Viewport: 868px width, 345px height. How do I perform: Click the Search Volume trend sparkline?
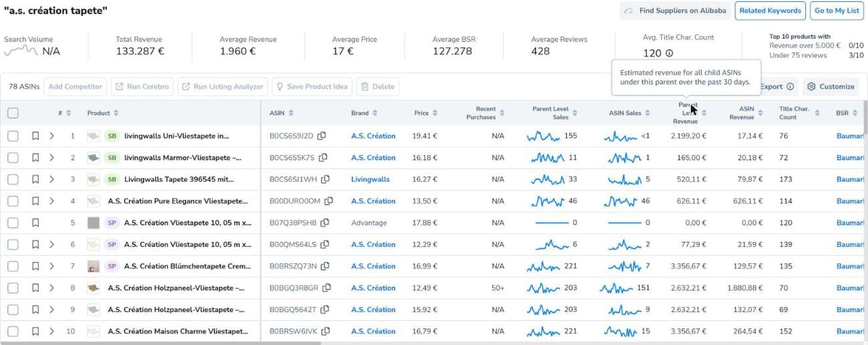pyautogui.click(x=21, y=49)
